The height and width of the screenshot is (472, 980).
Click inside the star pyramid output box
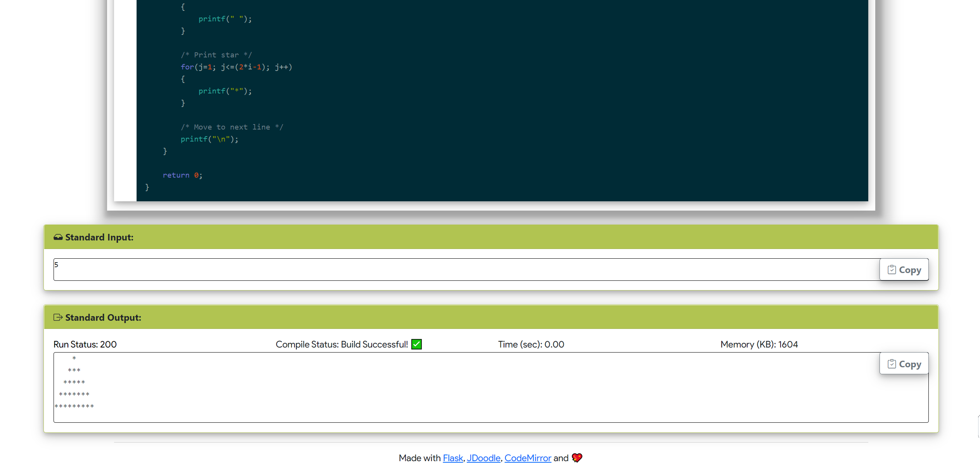(466, 388)
